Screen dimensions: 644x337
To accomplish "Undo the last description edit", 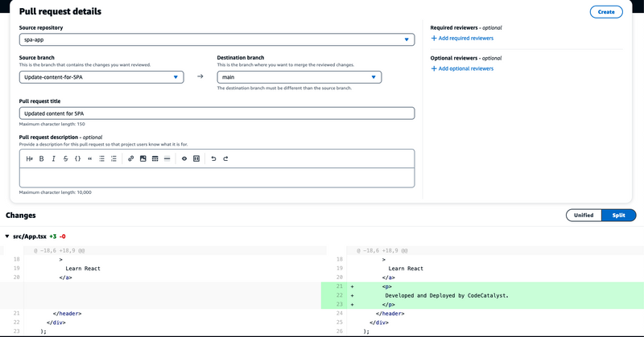I will click(213, 159).
